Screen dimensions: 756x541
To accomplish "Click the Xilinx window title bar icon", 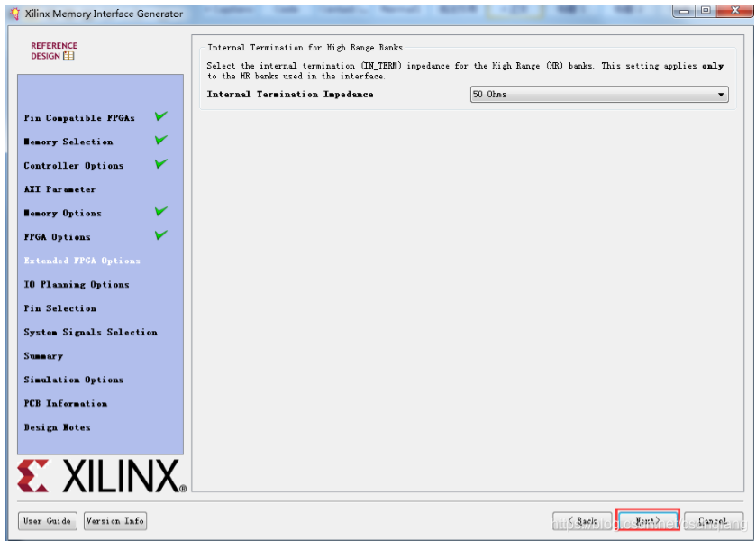I will 15,14.
